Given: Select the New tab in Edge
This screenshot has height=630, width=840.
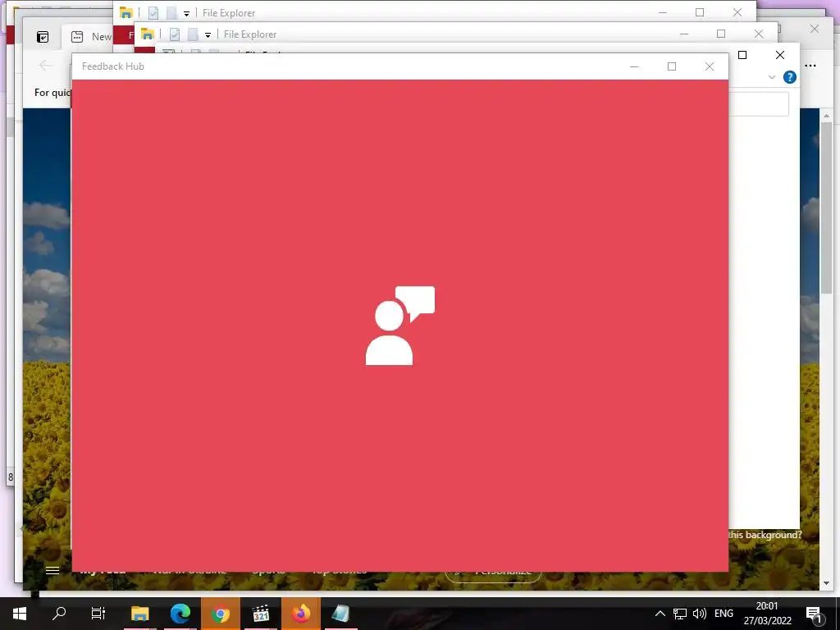Looking at the screenshot, I should (92, 36).
